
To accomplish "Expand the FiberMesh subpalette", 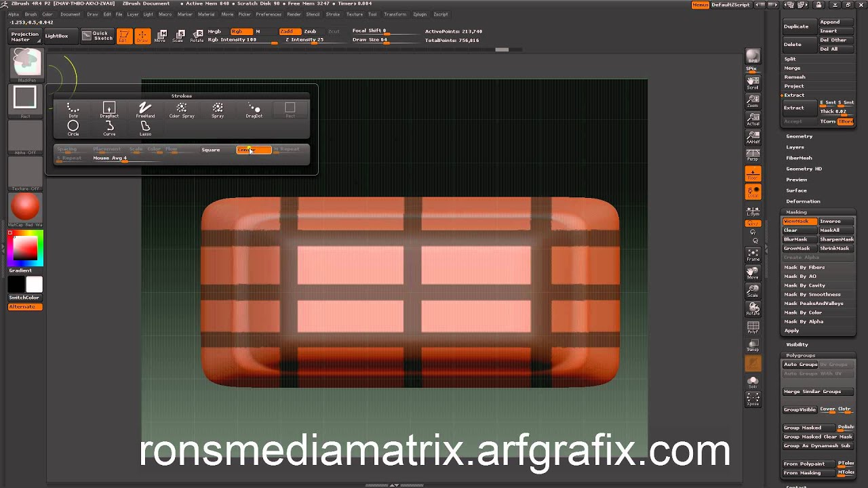I will pyautogui.click(x=799, y=158).
